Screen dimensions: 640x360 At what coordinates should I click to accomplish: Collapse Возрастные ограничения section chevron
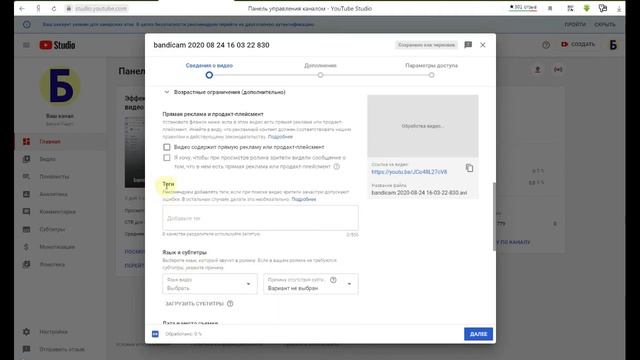tap(167, 92)
